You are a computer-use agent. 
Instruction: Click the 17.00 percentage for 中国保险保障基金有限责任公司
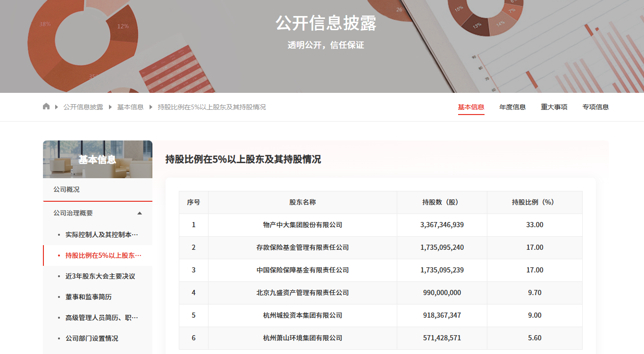[535, 270]
